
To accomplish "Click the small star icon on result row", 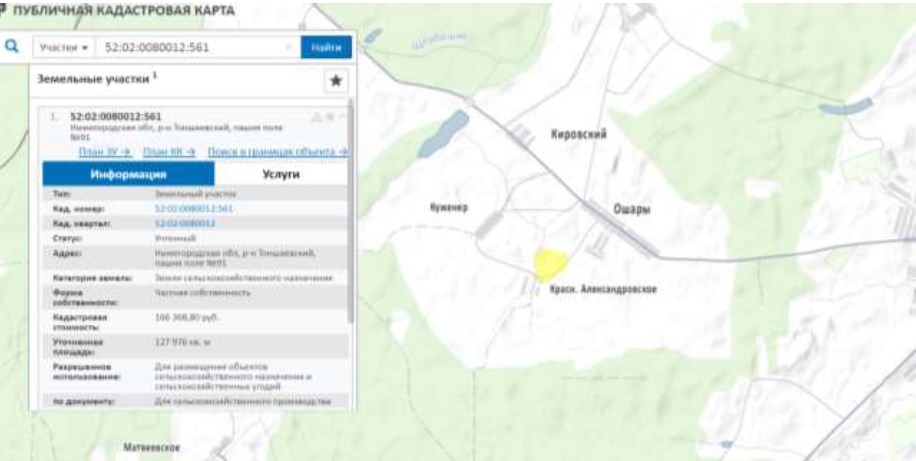I will [x=329, y=117].
